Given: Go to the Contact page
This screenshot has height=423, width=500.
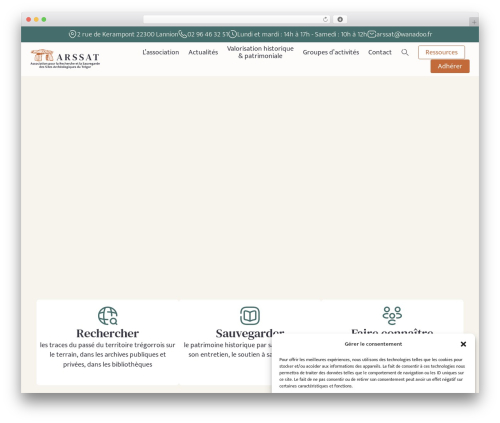Looking at the screenshot, I should (x=380, y=52).
